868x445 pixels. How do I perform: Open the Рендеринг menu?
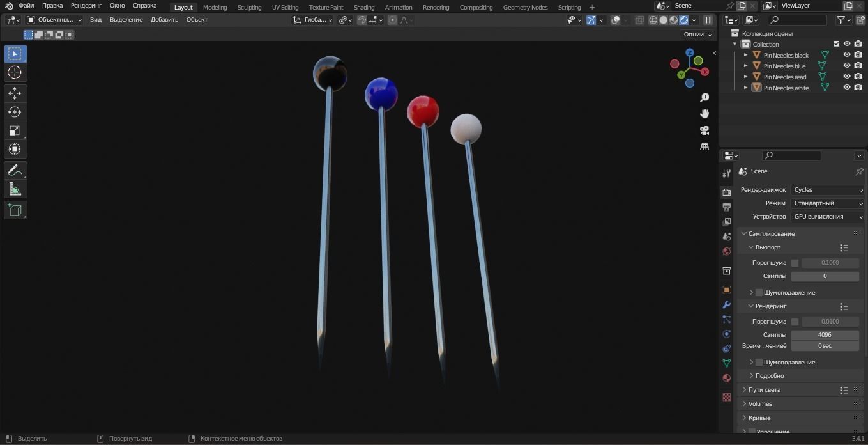(86, 5)
